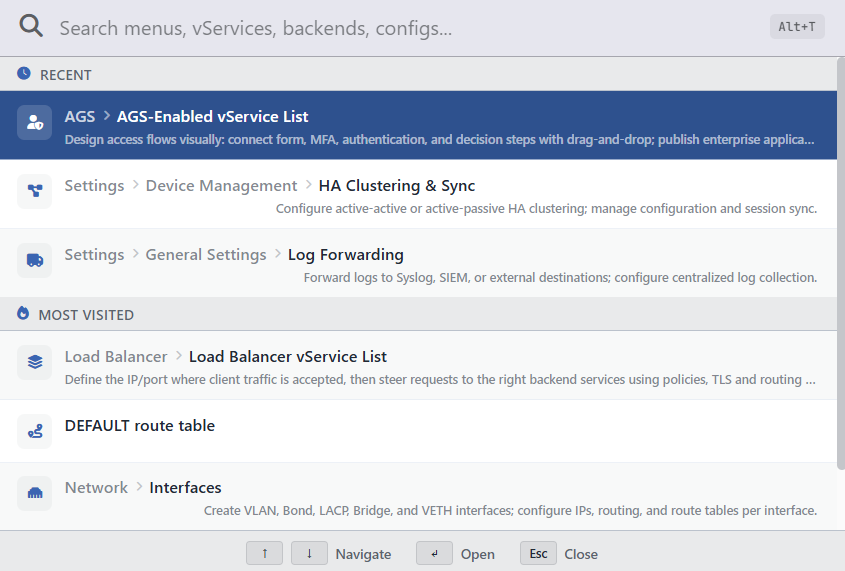Click the chevron after AGS breadcrumb
This screenshot has height=571, width=845.
point(106,116)
